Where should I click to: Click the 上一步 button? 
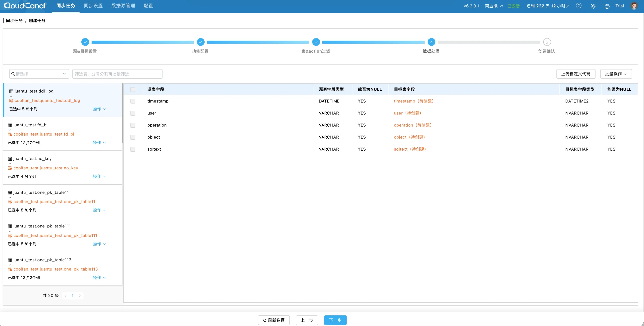(x=307, y=320)
